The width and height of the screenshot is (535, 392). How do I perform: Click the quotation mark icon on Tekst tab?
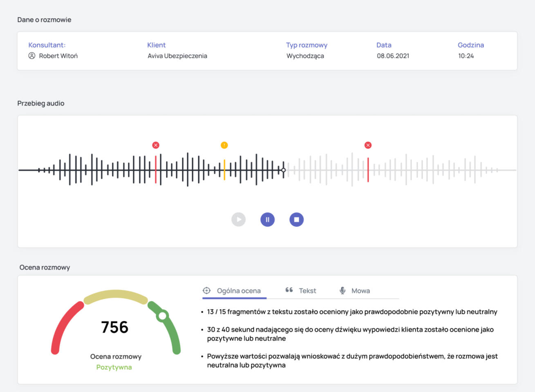289,290
